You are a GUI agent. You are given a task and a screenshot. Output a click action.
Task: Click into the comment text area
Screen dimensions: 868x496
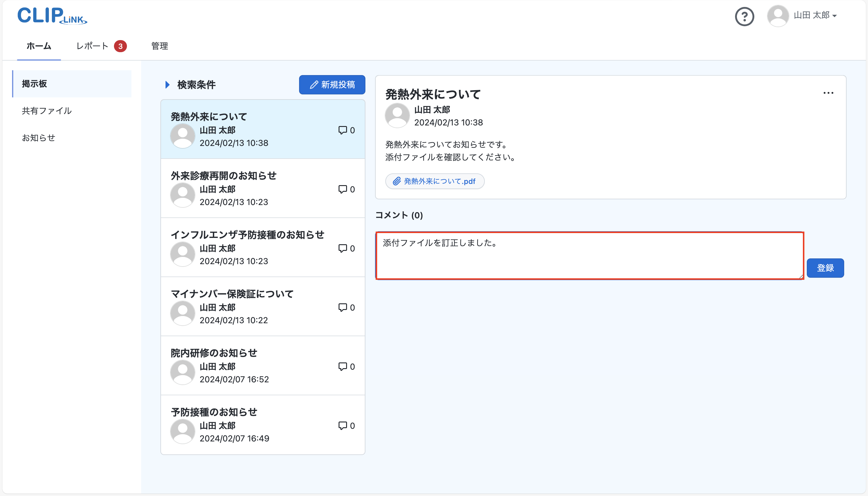pyautogui.click(x=589, y=255)
